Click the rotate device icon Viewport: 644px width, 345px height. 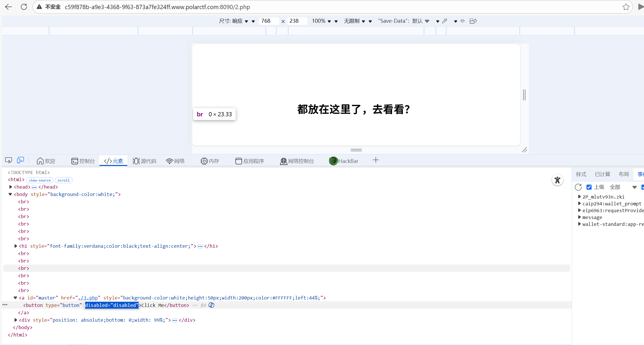(x=473, y=21)
